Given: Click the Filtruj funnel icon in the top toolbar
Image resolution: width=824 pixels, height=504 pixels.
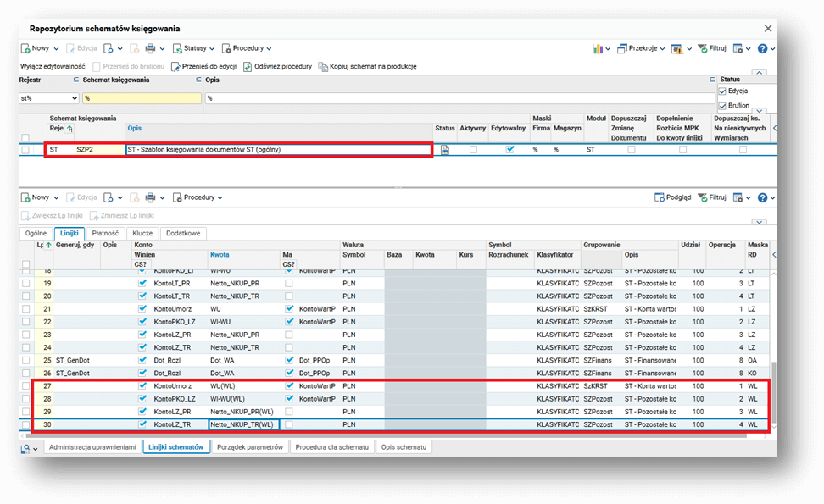Looking at the screenshot, I should click(x=702, y=49).
